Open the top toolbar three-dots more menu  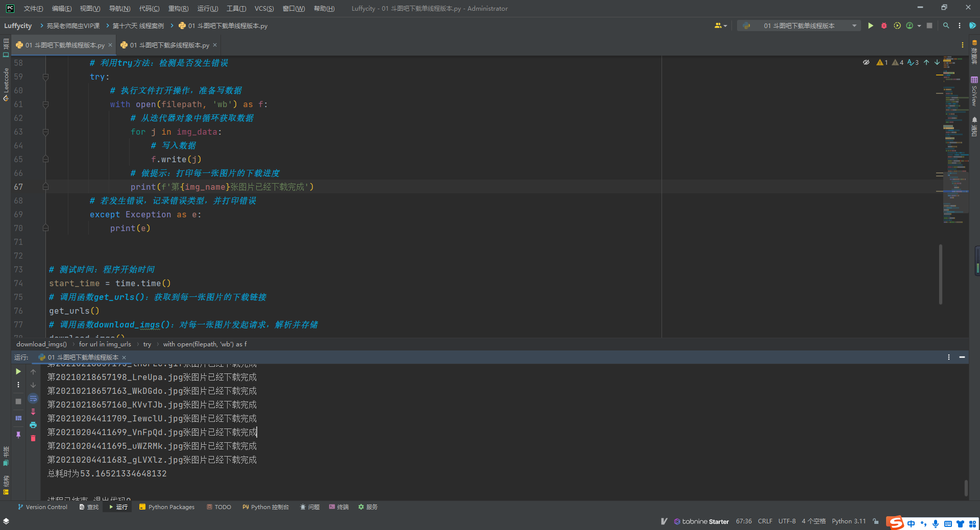960,26
